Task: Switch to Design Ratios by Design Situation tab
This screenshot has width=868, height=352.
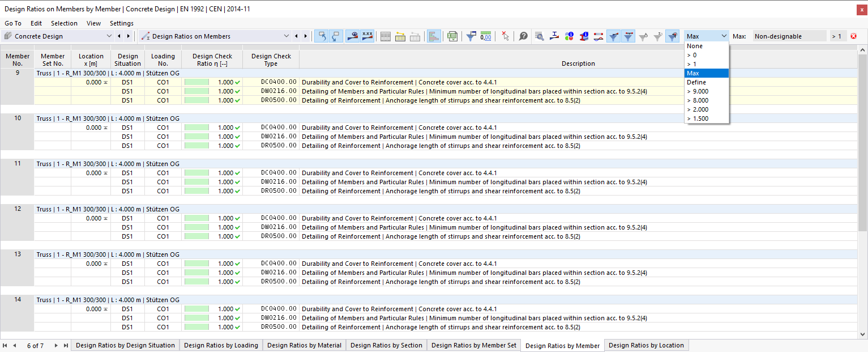Action: coord(125,345)
